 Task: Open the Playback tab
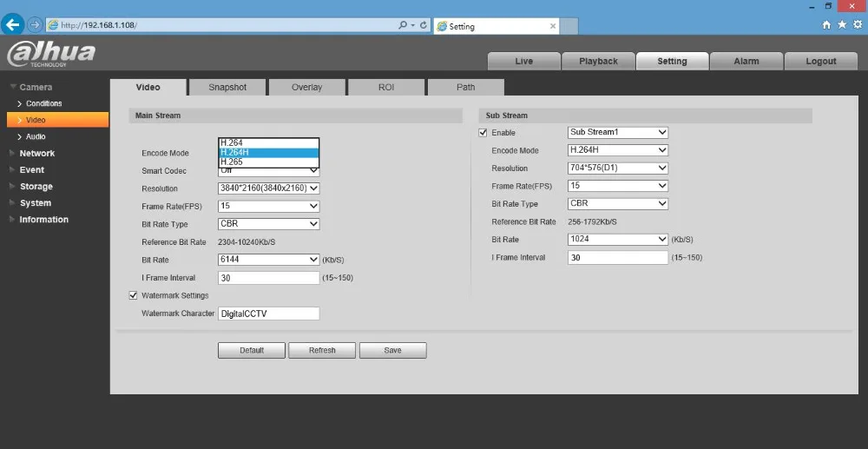click(x=598, y=61)
